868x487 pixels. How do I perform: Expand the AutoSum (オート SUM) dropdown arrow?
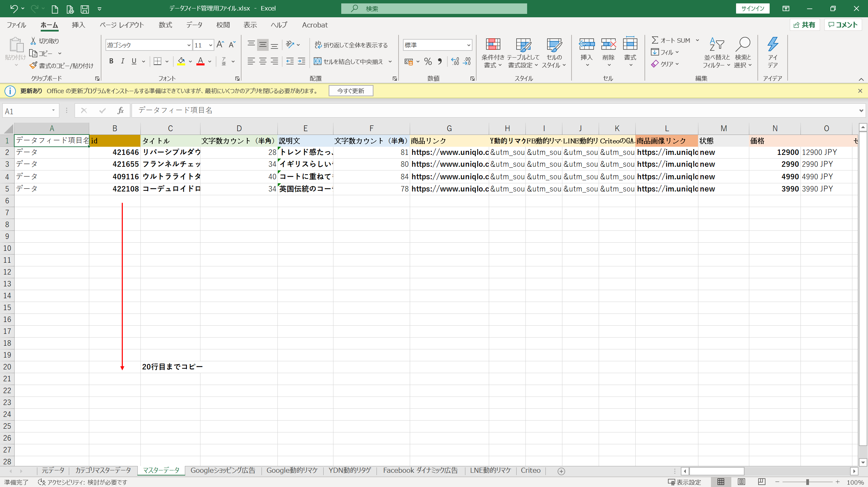pos(697,40)
